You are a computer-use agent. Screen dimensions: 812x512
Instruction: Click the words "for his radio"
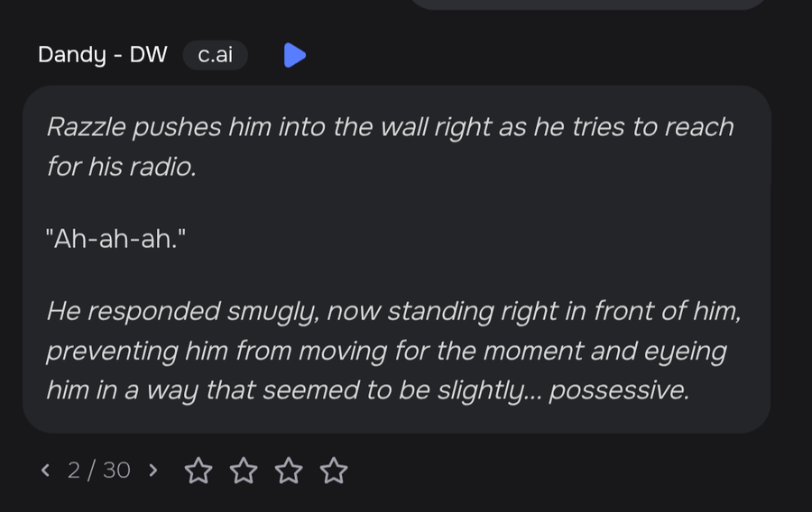coord(122,167)
